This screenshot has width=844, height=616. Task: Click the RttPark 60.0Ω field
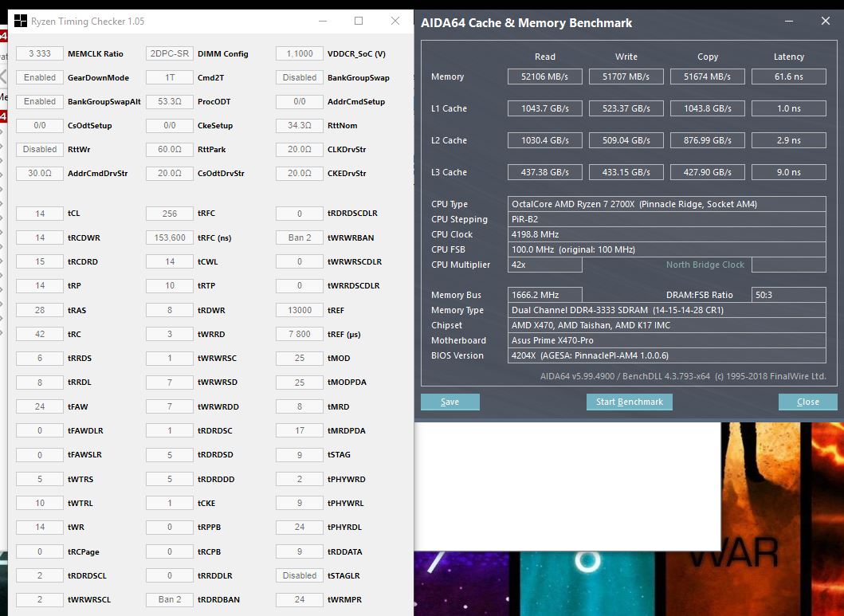coord(170,149)
